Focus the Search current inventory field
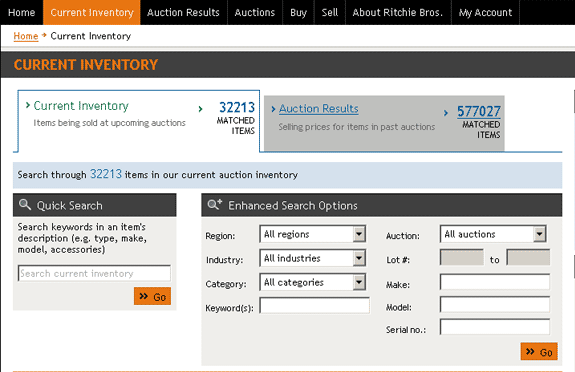The width and height of the screenshot is (575, 372). pyautogui.click(x=94, y=273)
